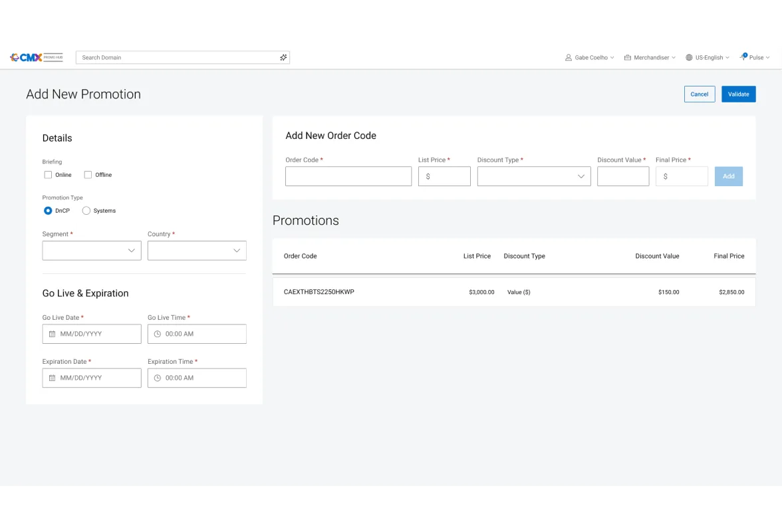Expand the US-English language menu
782x532 pixels.
click(x=708, y=57)
